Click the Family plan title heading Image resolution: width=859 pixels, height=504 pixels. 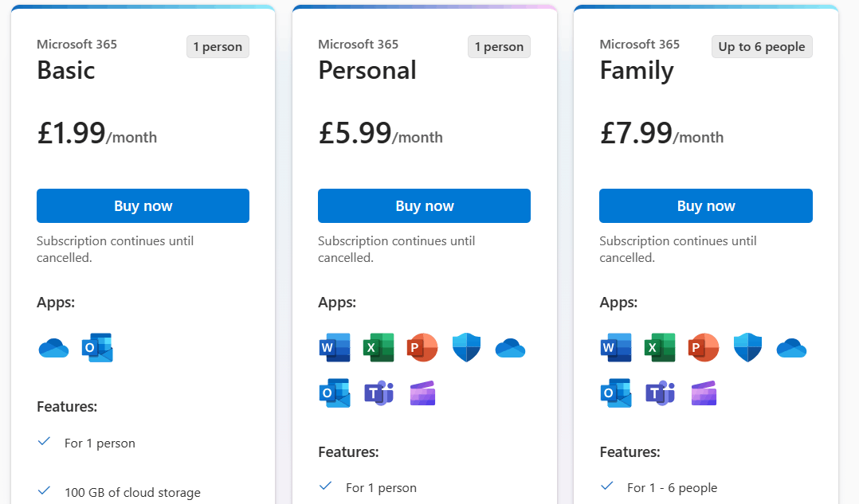pyautogui.click(x=637, y=71)
